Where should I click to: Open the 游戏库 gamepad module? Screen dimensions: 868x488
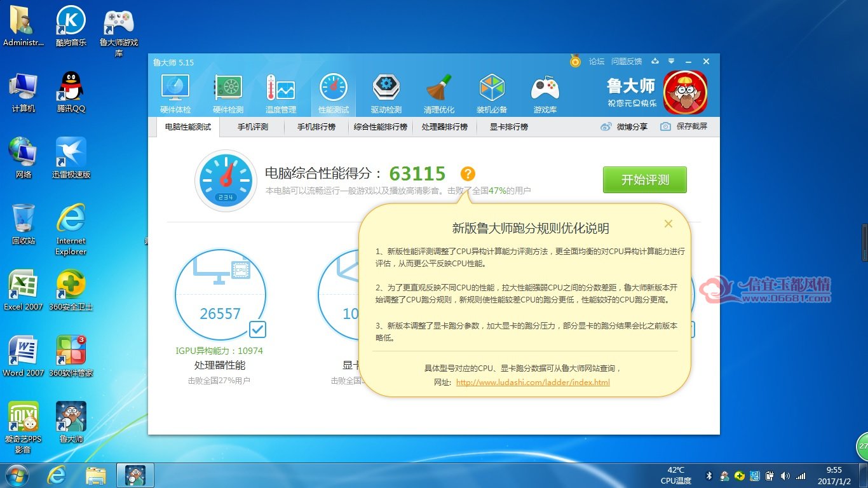(545, 94)
